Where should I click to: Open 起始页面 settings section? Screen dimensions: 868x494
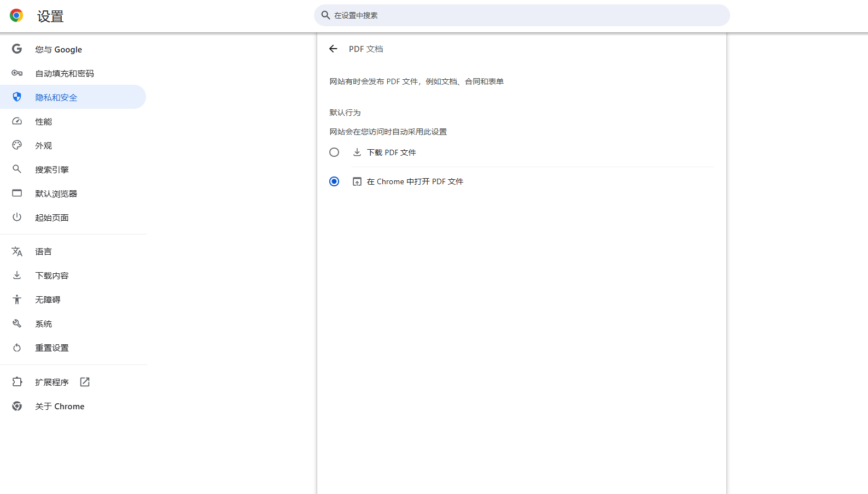pos(73,217)
